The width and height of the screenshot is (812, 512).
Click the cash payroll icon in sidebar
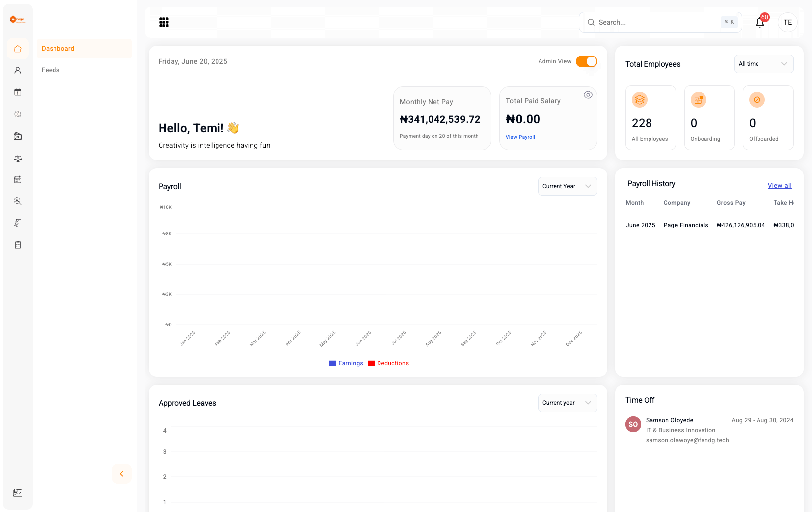18,136
